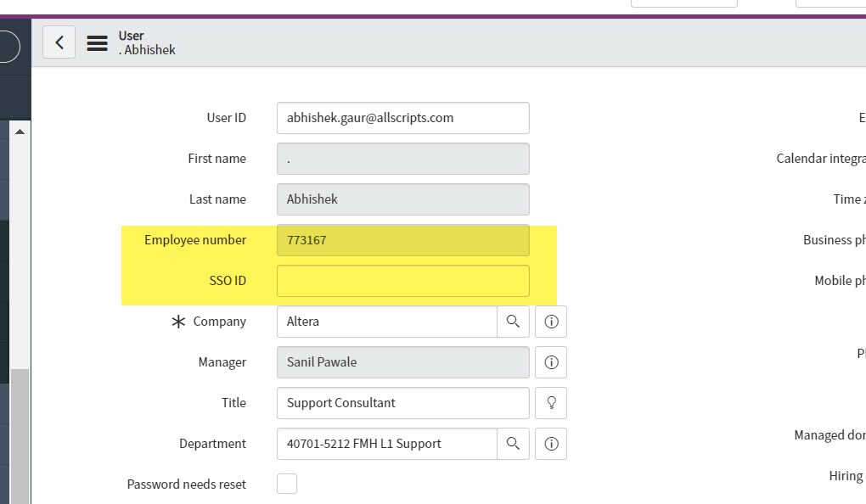Open the hamburger navigation menu

(98, 42)
